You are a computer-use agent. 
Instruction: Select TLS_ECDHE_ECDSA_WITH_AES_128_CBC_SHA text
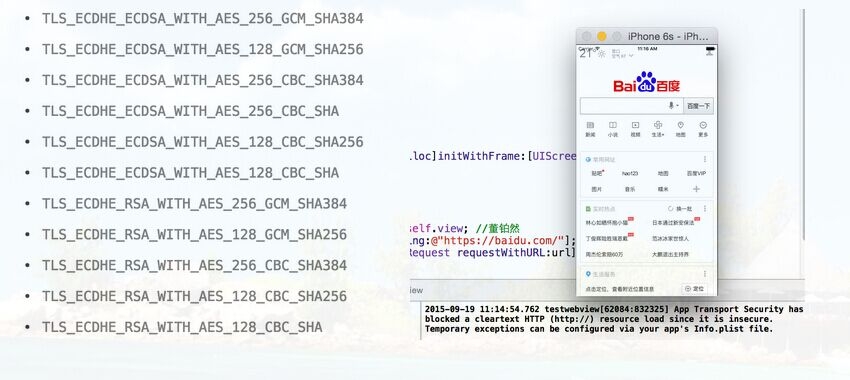190,173
